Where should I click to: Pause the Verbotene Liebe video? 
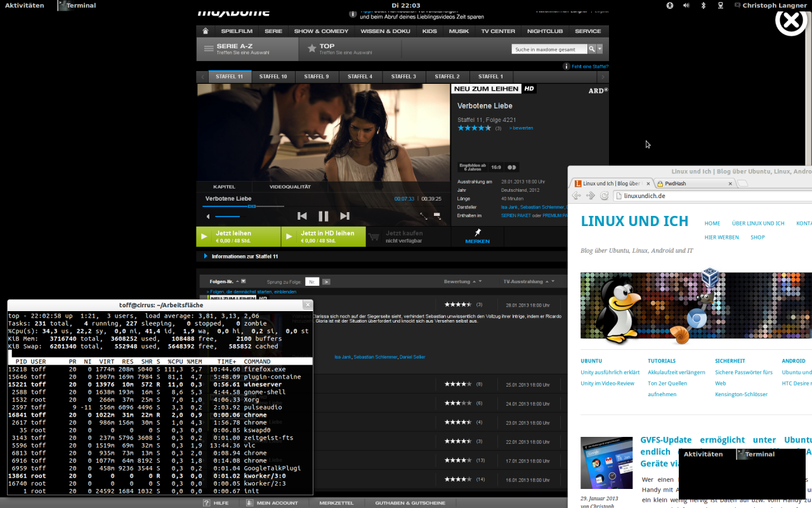coord(324,216)
